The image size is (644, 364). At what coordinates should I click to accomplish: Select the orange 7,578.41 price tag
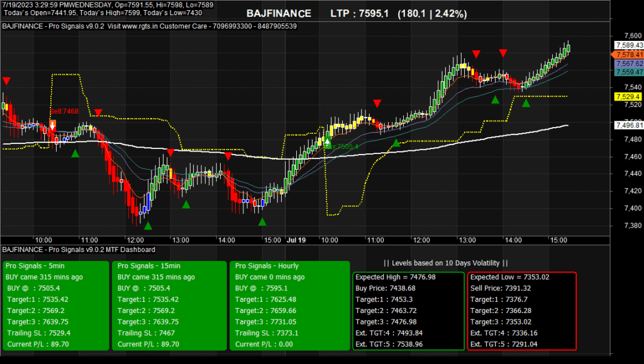coord(628,55)
